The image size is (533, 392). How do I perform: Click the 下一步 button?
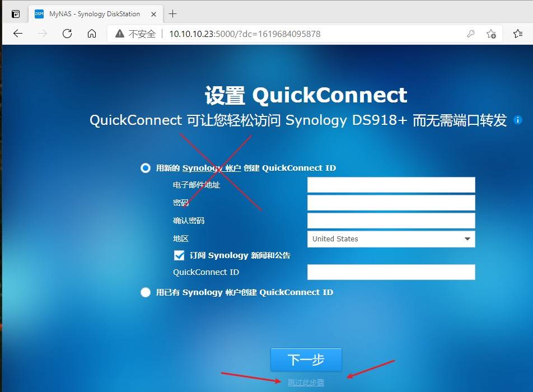(306, 360)
